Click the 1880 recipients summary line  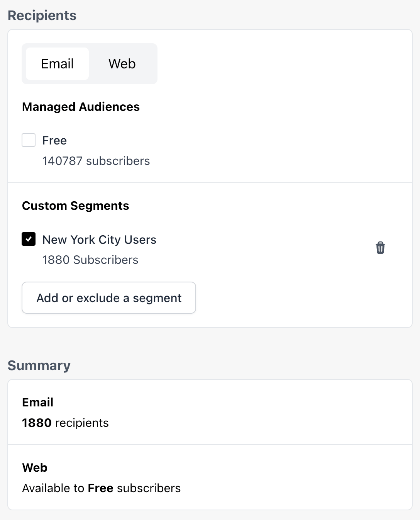(x=65, y=423)
